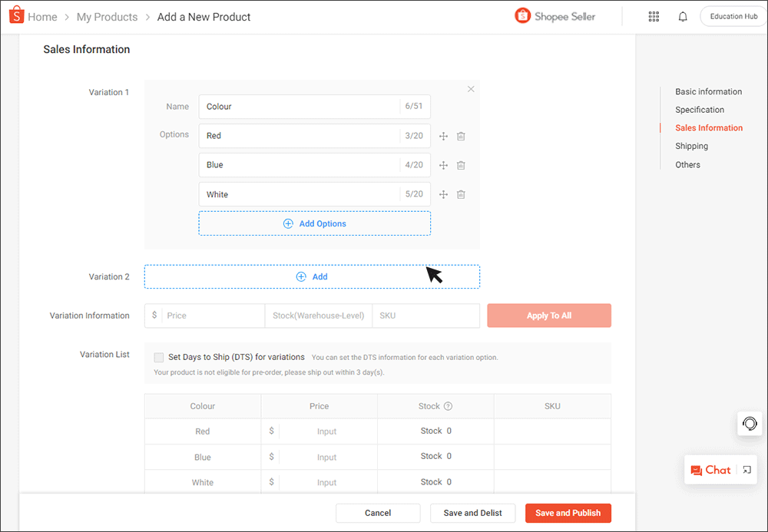Click SKU cell in Blue row
Screen dimensions: 768x532
pyautogui.click(x=552, y=457)
